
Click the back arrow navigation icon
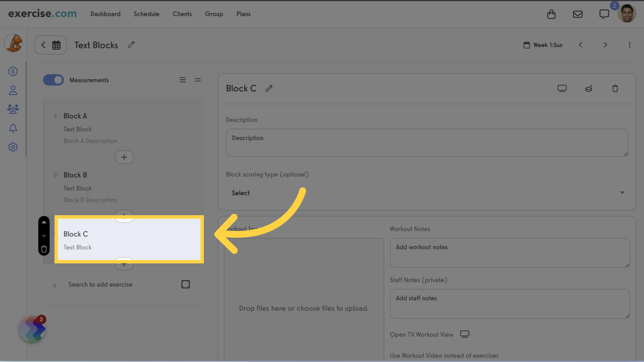click(43, 45)
